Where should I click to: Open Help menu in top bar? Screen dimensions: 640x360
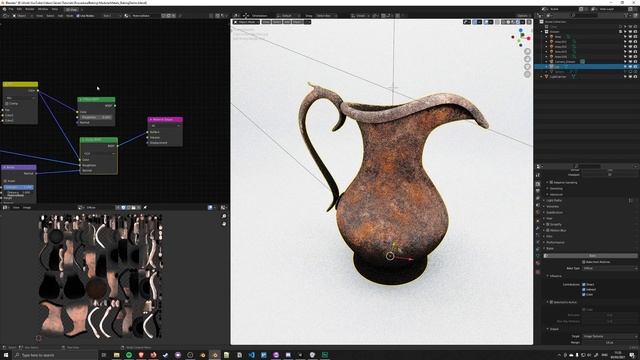point(55,9)
